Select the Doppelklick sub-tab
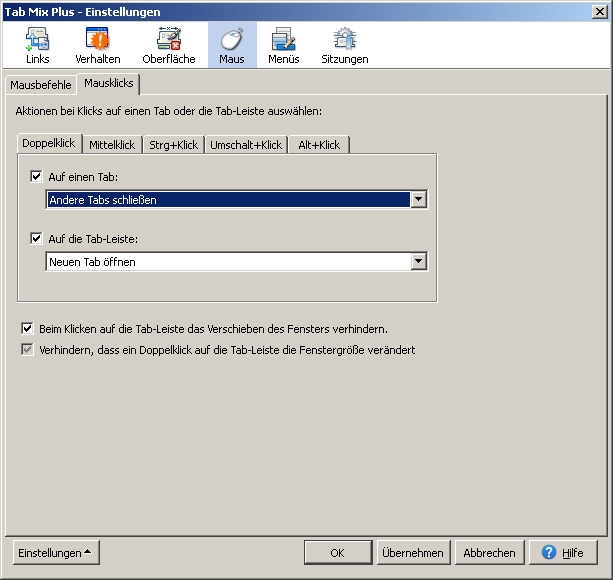 (49, 143)
